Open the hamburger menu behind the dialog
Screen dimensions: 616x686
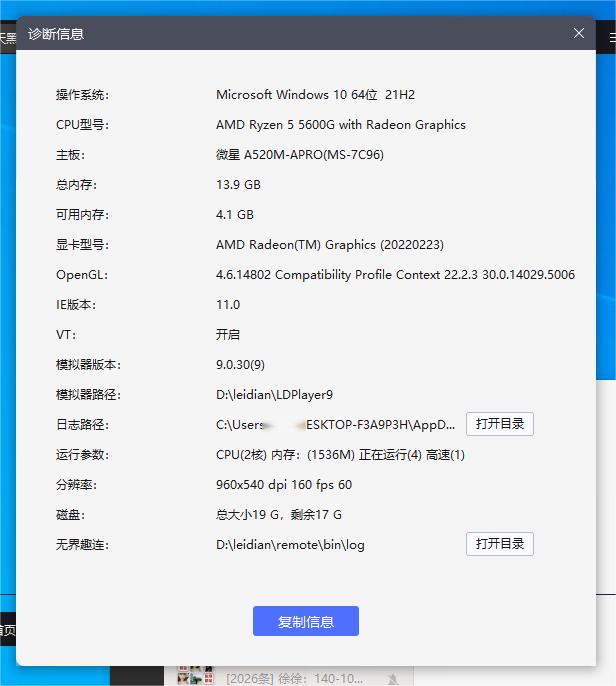611,37
